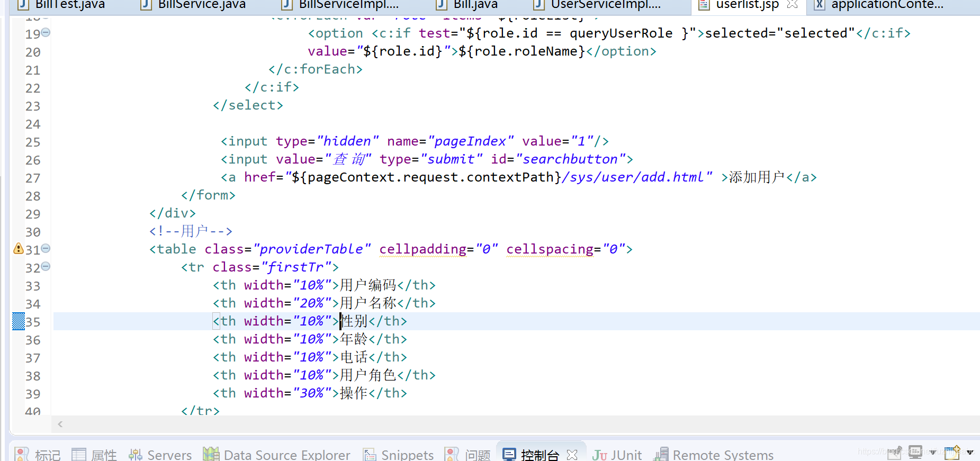Click the "searchbutton" id value on line 26
This screenshot has width=980, height=461.
coord(571,159)
